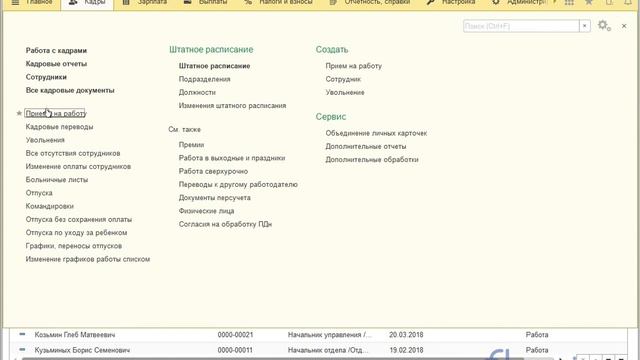The width and height of the screenshot is (640, 360).
Task: Open Изменение оплаты сотрудников
Action: (78, 167)
